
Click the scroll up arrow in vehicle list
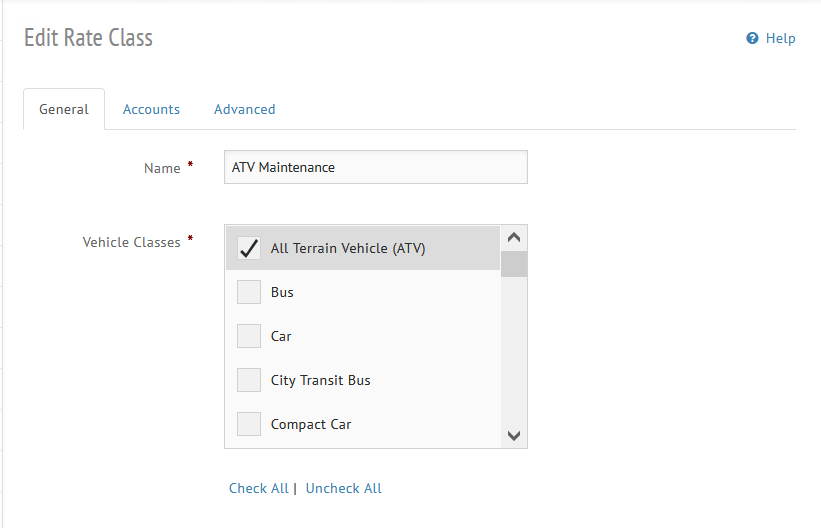click(x=514, y=238)
